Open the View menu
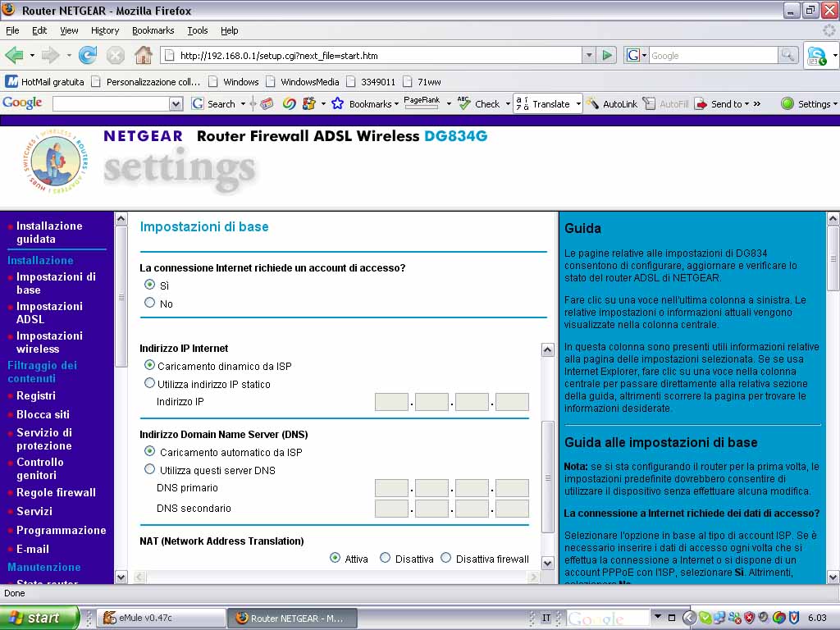 [x=69, y=30]
